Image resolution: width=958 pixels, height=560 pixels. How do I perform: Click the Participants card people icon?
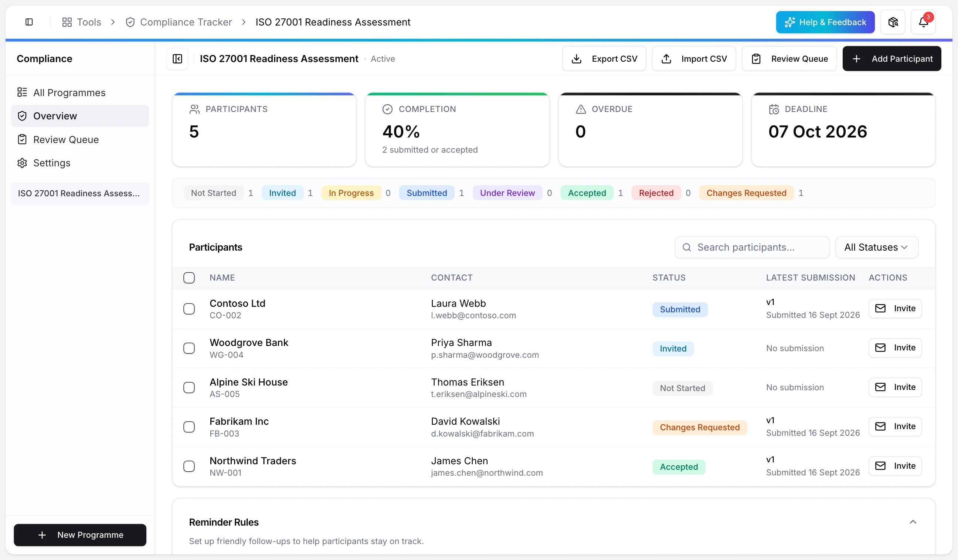click(194, 109)
